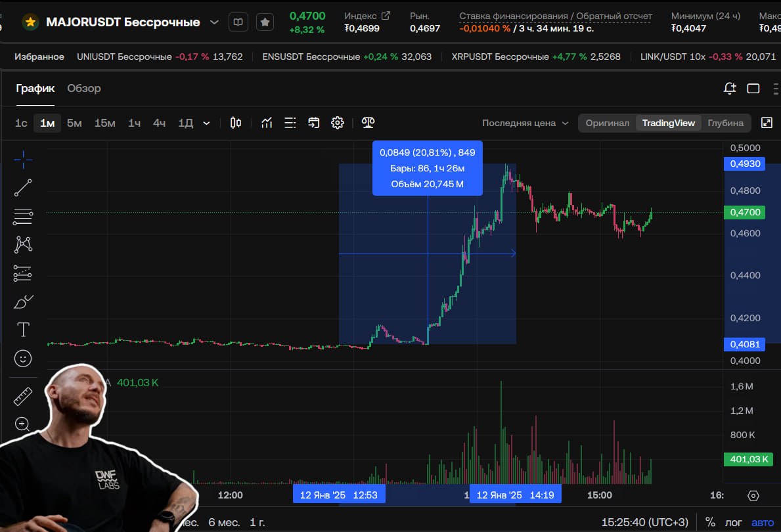
Task: Click the 12 Янв '25 12:53 time marker
Action: (x=339, y=495)
